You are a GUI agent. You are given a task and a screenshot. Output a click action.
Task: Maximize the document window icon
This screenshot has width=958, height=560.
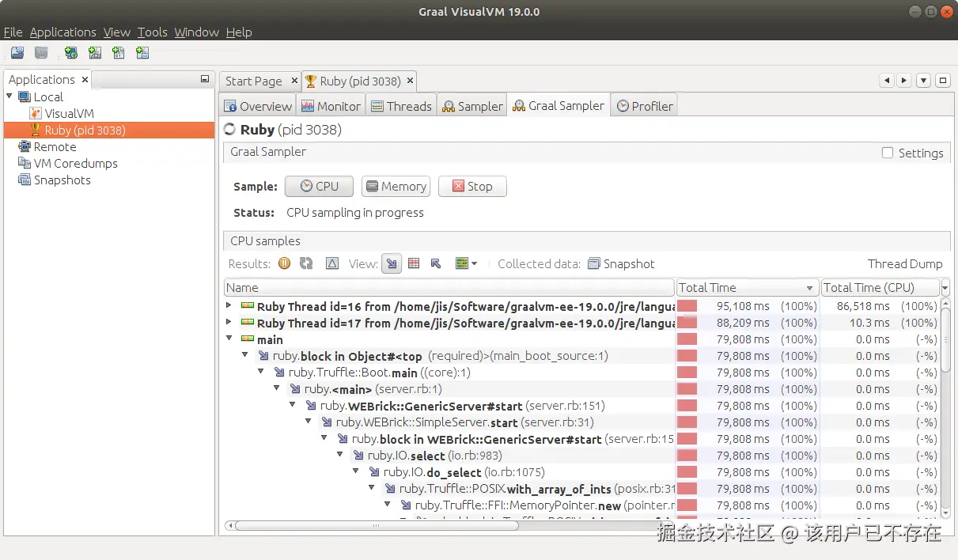[942, 80]
